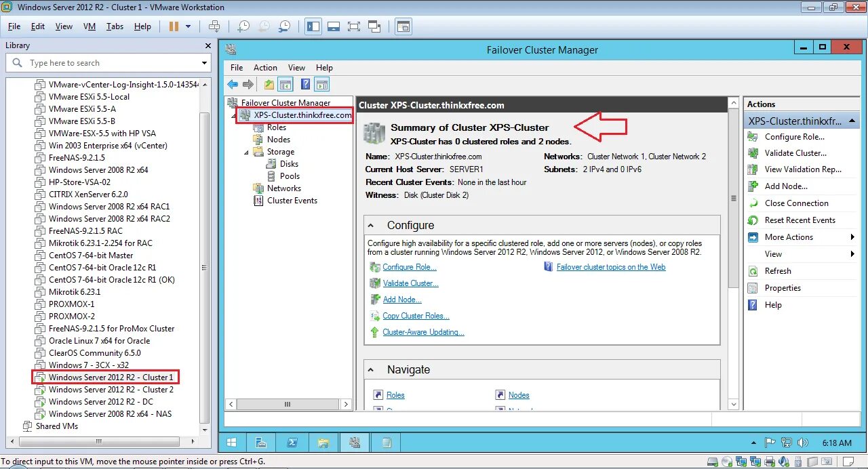Click the Cluster-Aware Updating... link

[x=424, y=332]
